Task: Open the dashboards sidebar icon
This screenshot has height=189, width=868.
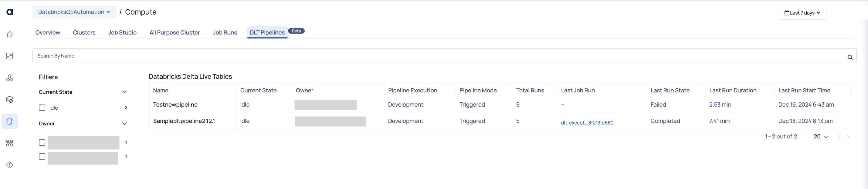Action: click(x=10, y=56)
